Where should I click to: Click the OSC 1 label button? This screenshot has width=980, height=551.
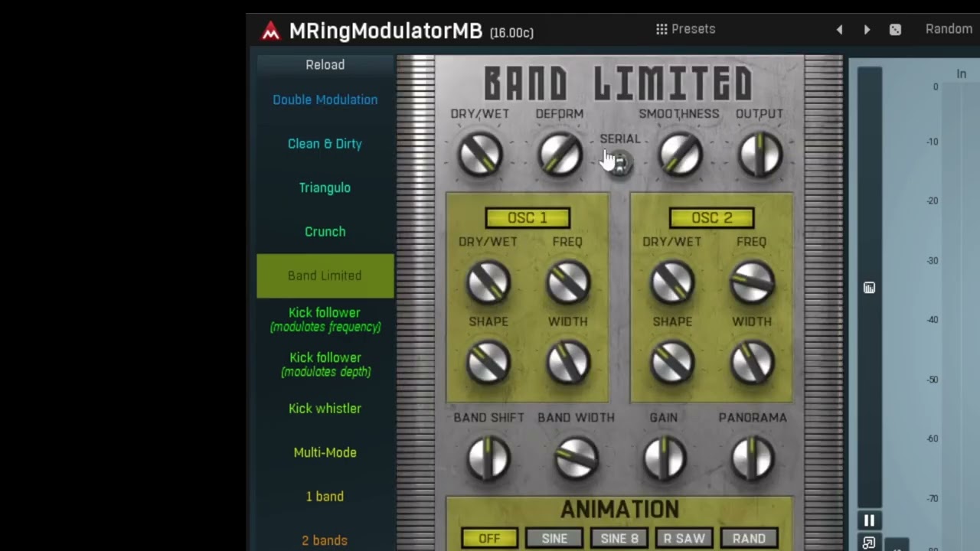(x=528, y=218)
